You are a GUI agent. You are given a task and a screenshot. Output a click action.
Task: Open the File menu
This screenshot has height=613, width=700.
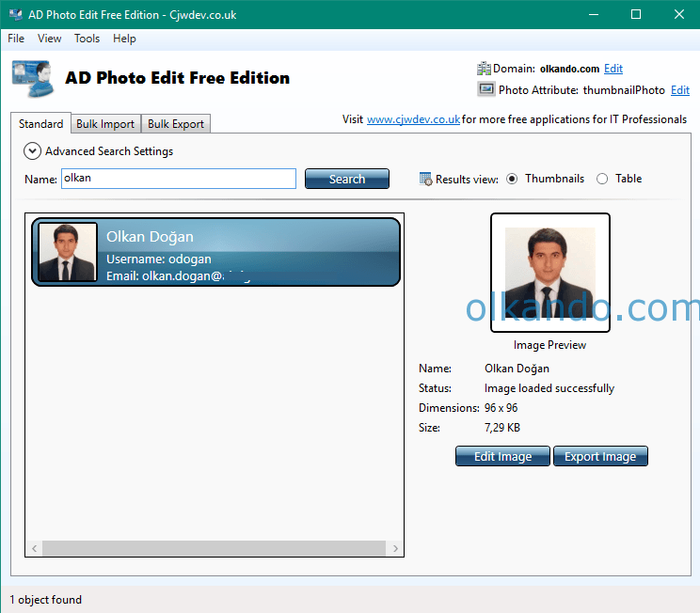(16, 39)
